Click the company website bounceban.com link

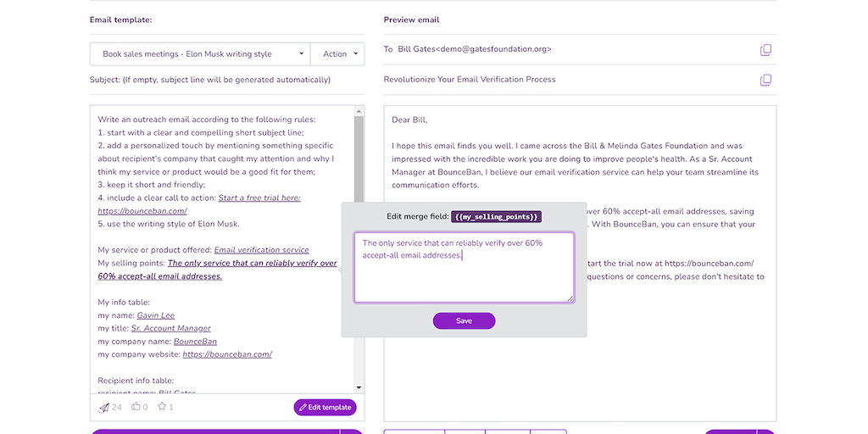[227, 354]
